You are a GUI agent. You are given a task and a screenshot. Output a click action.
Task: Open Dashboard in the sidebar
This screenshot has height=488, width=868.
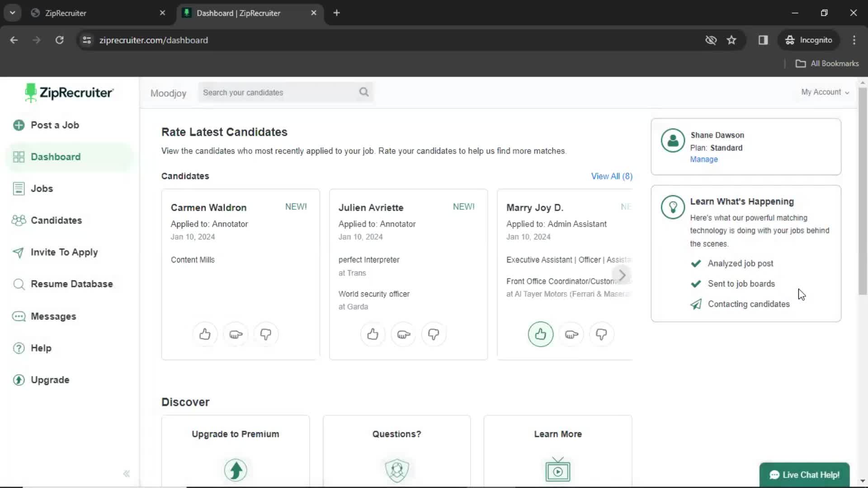pos(70,157)
